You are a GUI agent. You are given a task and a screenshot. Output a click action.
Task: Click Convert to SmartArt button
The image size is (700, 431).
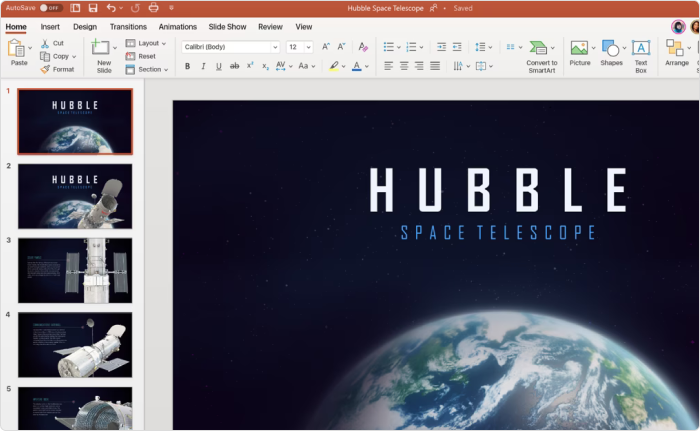click(542, 56)
